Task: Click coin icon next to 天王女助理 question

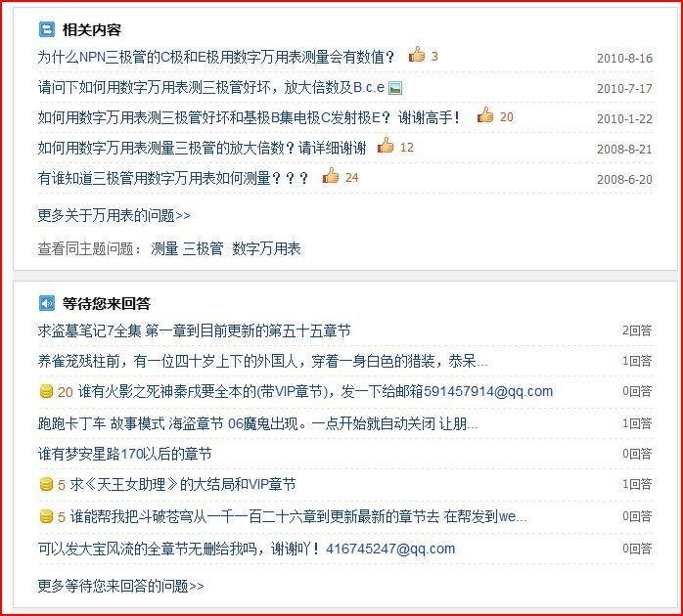Action: click(46, 484)
